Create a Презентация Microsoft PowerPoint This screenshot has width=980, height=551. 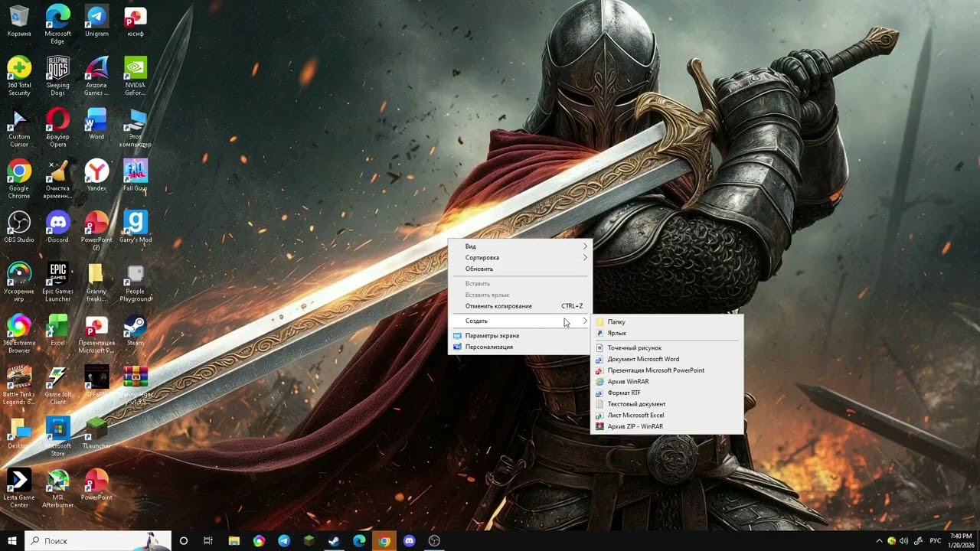pyautogui.click(x=667, y=370)
